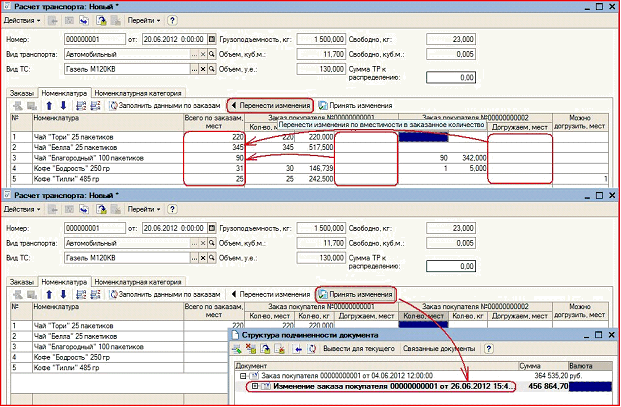Open help in Структура подчиненности документа window
The height and width of the screenshot is (407, 621).
(489, 349)
